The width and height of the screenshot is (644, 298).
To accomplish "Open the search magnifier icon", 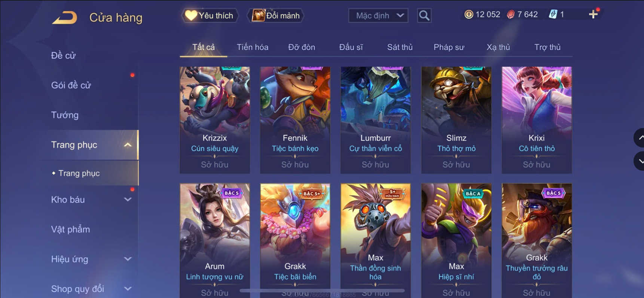I will click(x=424, y=16).
